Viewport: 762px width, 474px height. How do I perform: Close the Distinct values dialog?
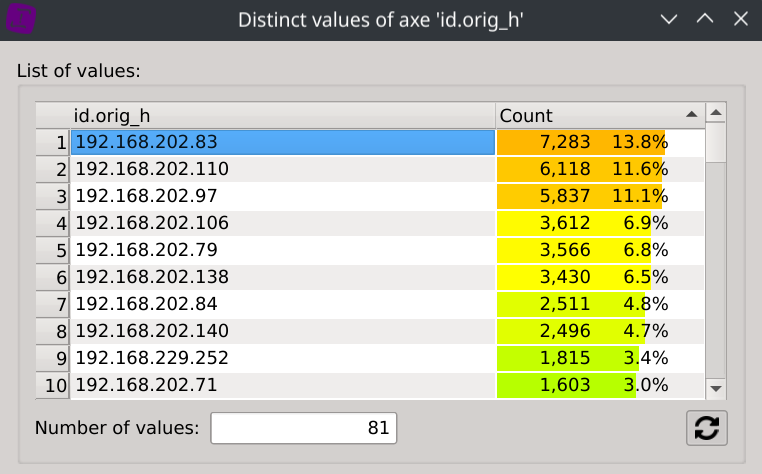[740, 19]
